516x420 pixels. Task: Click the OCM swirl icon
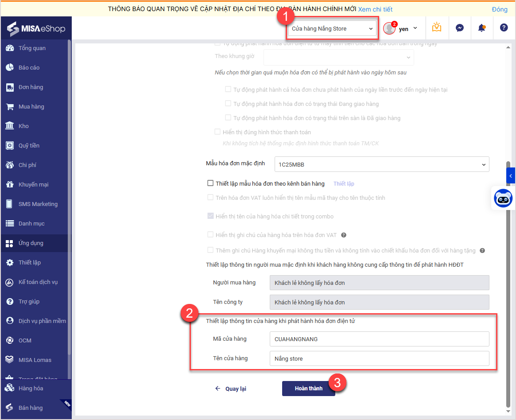click(10, 340)
